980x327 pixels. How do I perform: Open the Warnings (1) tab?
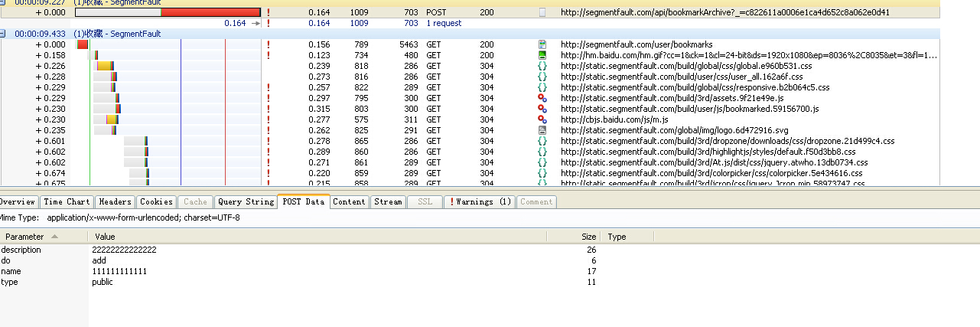click(x=480, y=201)
